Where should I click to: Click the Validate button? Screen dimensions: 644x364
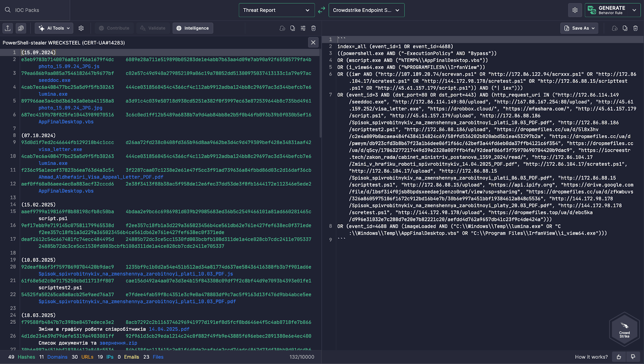tap(153, 28)
